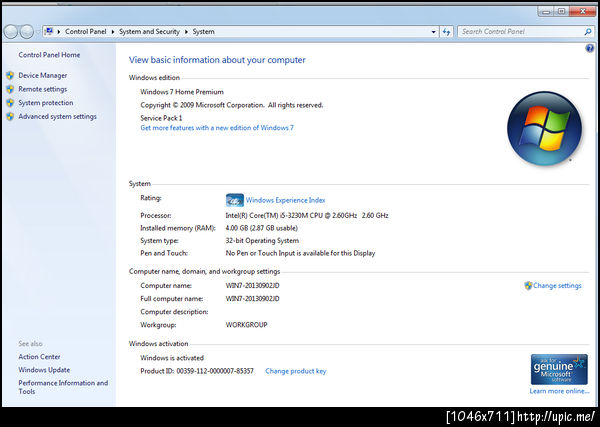Open the Windows Experience Index link
The height and width of the screenshot is (427, 600).
point(285,200)
